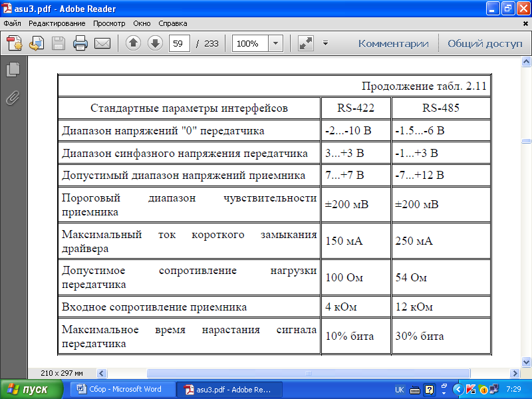Click the cell value -2...-10 В
Viewport: 532px width, 399px height.
coord(348,130)
